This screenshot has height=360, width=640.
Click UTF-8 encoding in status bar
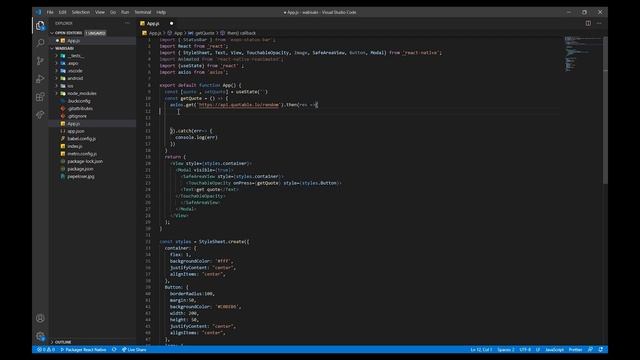(525, 350)
